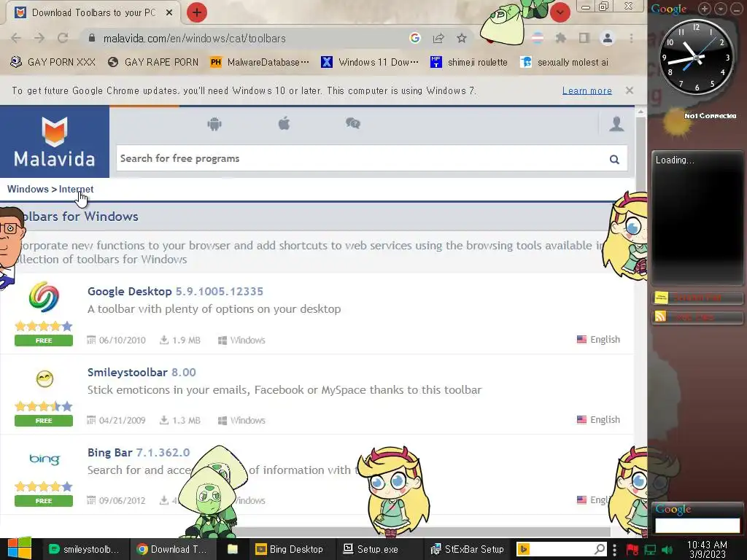The height and width of the screenshot is (560, 747).
Task: Click the Bing Bar logo icon
Action: click(44, 459)
